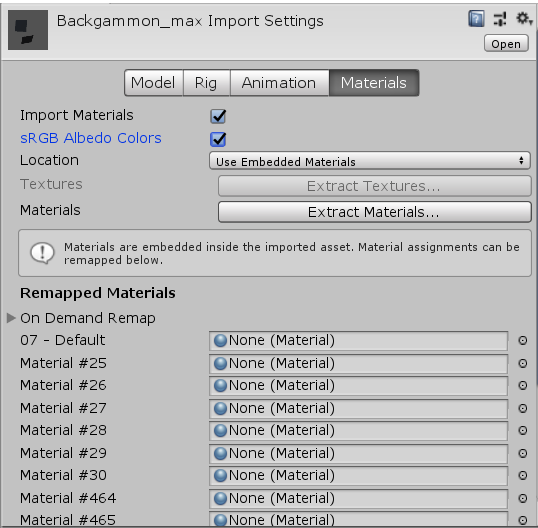Screen dimensions: 538x528
Task: Toggle sRGB Albedo Colors checkbox
Action: click(218, 139)
